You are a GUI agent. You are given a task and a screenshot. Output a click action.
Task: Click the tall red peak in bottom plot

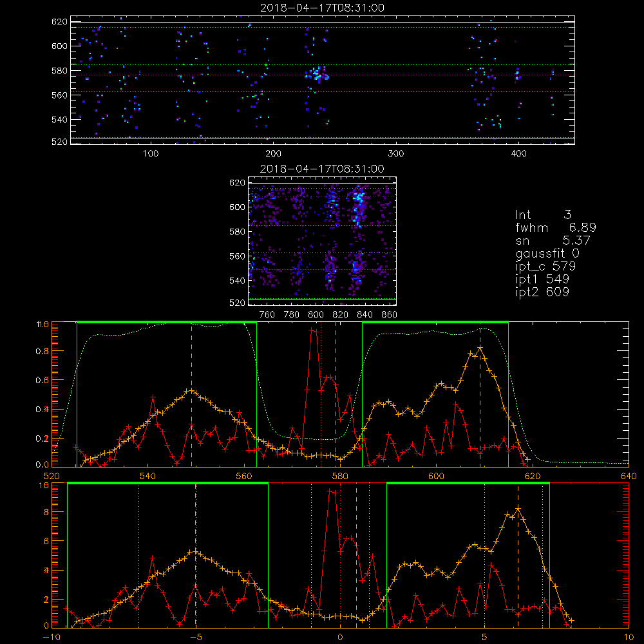[332, 491]
